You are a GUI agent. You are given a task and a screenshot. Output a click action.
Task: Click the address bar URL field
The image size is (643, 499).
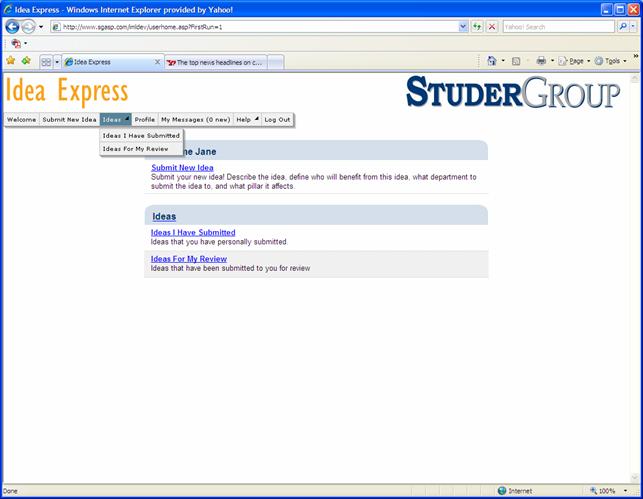point(255,27)
